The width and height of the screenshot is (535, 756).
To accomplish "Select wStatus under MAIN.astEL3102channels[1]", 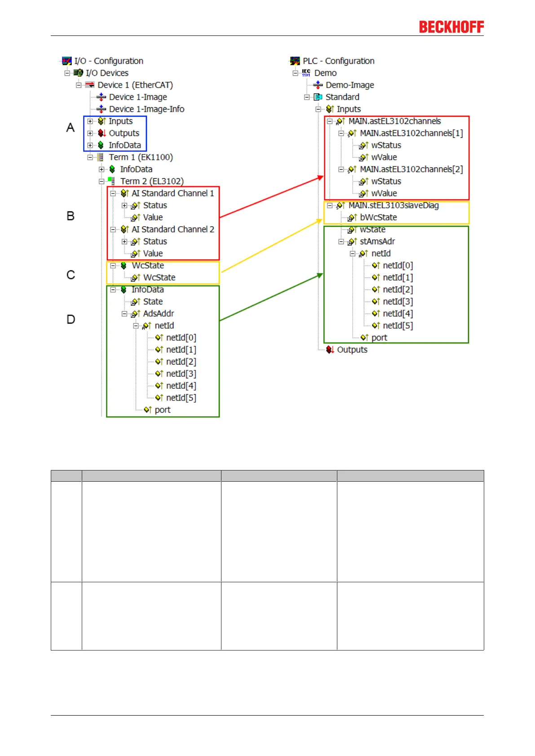I will click(386, 145).
